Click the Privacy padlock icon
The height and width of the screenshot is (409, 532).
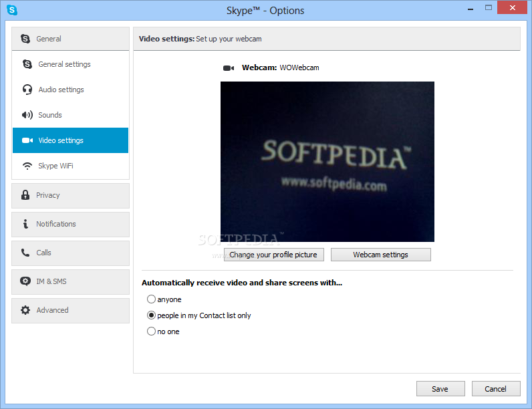pos(25,194)
